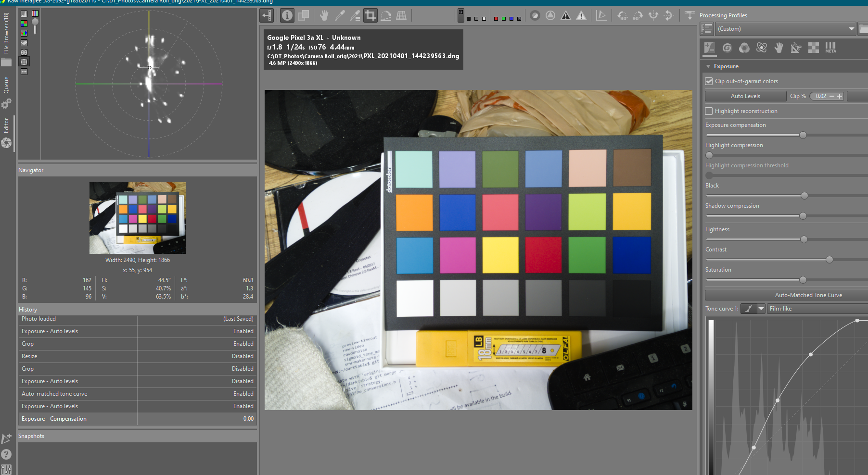This screenshot has height=475, width=868.
Task: Select the Hand navigation tool
Action: point(324,15)
